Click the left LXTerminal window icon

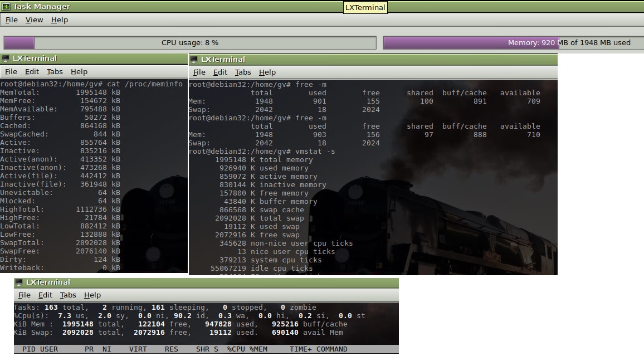click(x=7, y=58)
